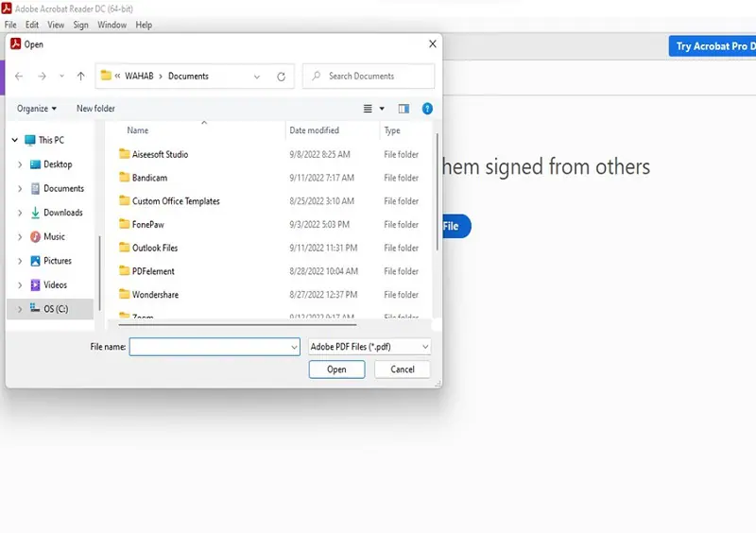
Task: Refresh the Documents folder listing
Action: (x=281, y=77)
